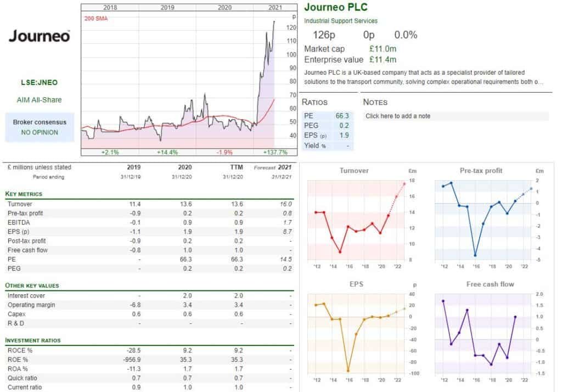Click the forecast EPS 8.7 cell
This screenshot has width=562, height=392.
(288, 232)
